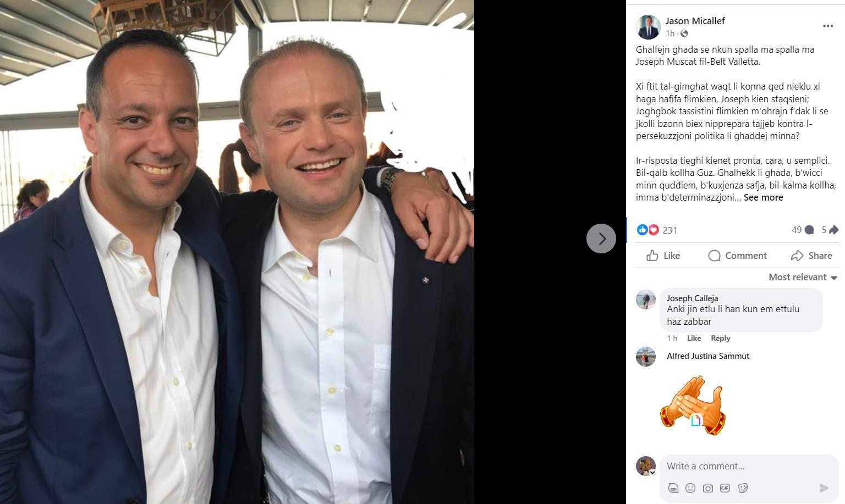845x504 pixels.
Task: Click the blue Like reaction icon
Action: [x=641, y=230]
